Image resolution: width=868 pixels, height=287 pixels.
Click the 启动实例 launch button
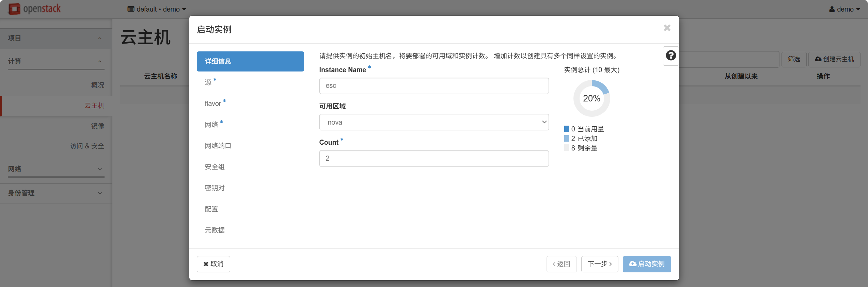(x=647, y=264)
